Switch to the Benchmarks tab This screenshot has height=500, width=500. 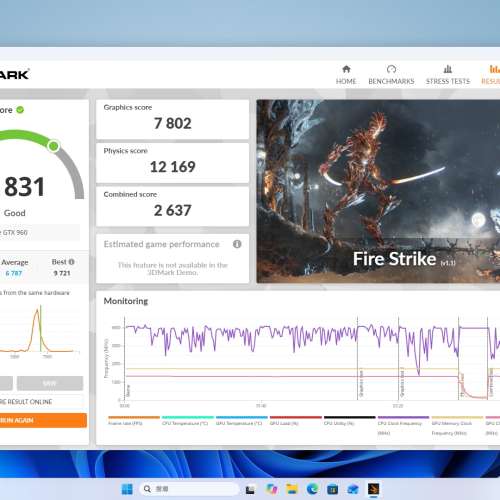click(391, 75)
